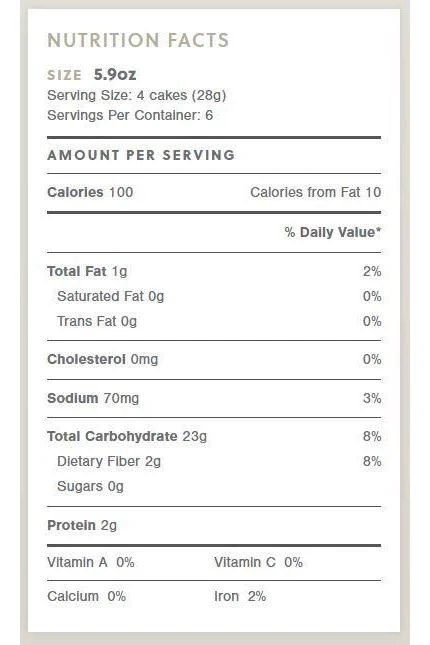Click the AMOUNT PER SERVING header

pos(141,155)
